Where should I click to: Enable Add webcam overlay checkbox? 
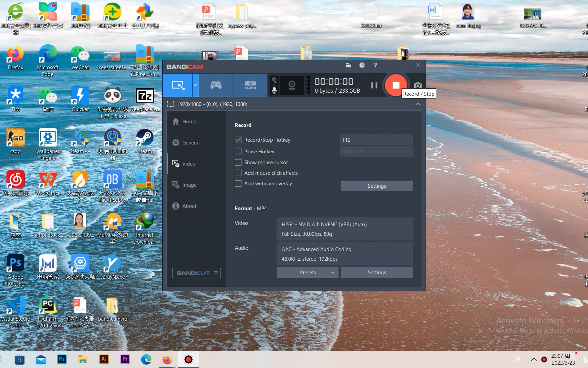click(238, 183)
